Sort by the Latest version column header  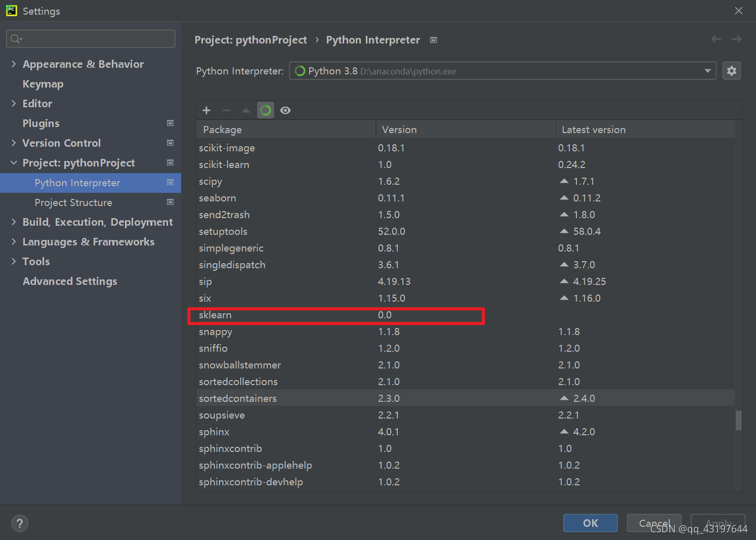pos(645,130)
